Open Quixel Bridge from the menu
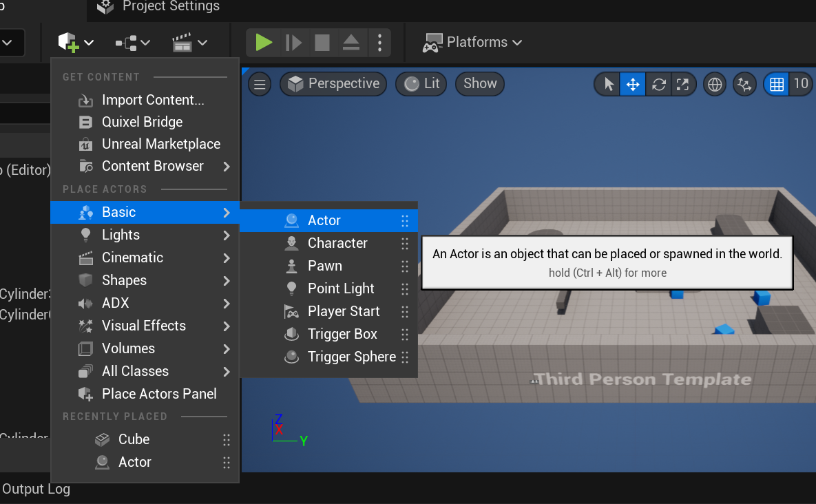816x504 pixels. 145,122
